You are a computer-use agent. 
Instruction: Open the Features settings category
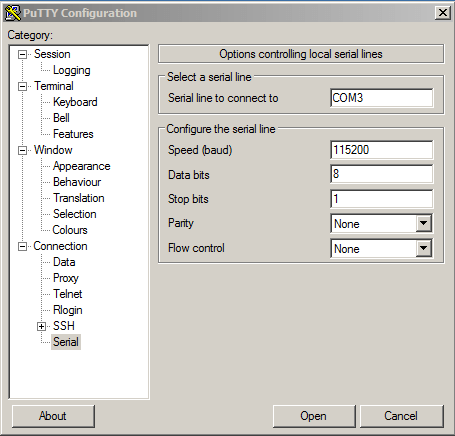pyautogui.click(x=73, y=134)
